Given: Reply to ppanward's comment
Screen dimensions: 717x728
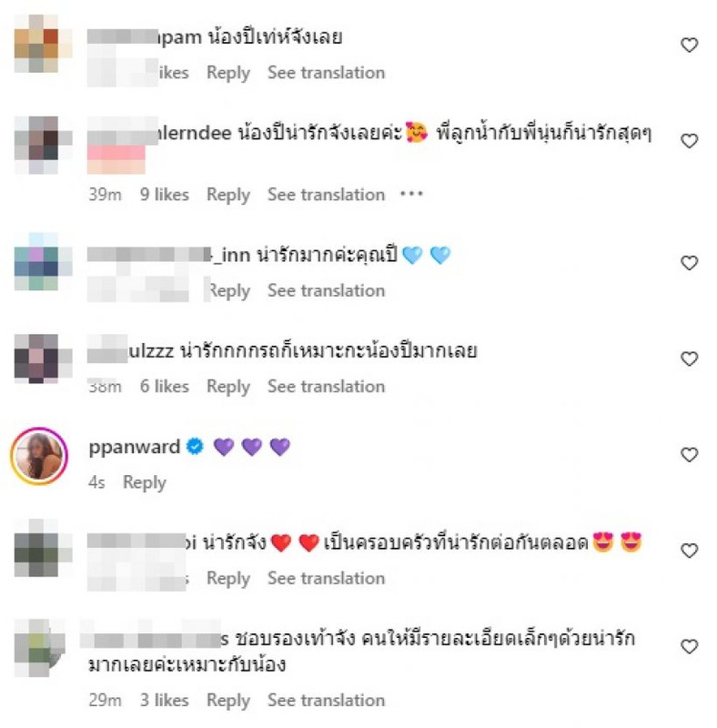Looking at the screenshot, I should point(144,482).
